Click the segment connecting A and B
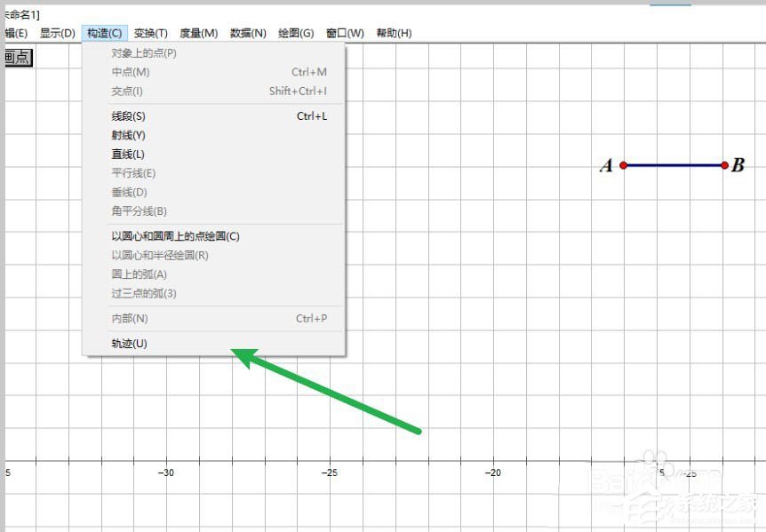Viewport: 766px width, 532px height. coord(675,164)
